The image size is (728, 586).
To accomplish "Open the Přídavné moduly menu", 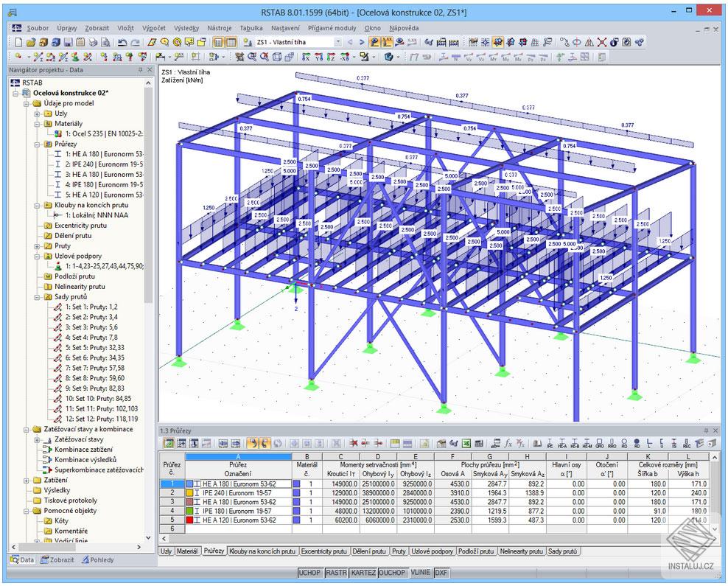I will point(332,28).
